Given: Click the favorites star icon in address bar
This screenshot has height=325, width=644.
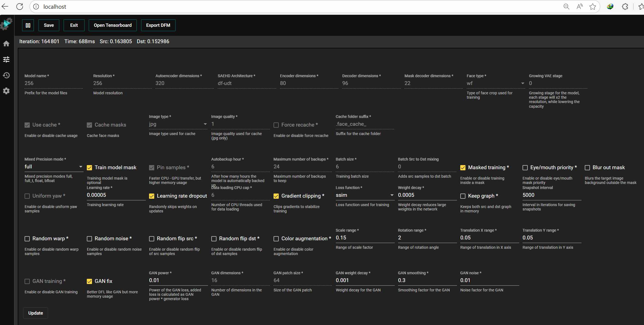Looking at the screenshot, I should click(x=592, y=7).
